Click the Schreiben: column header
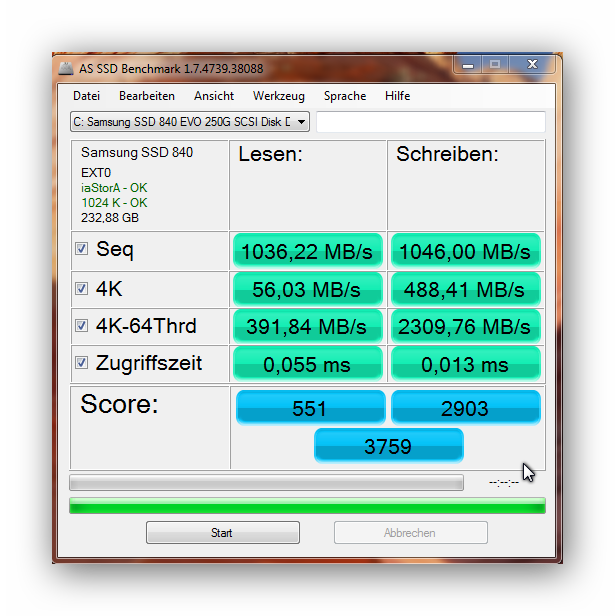The height and width of the screenshot is (616, 615). pyautogui.click(x=447, y=154)
